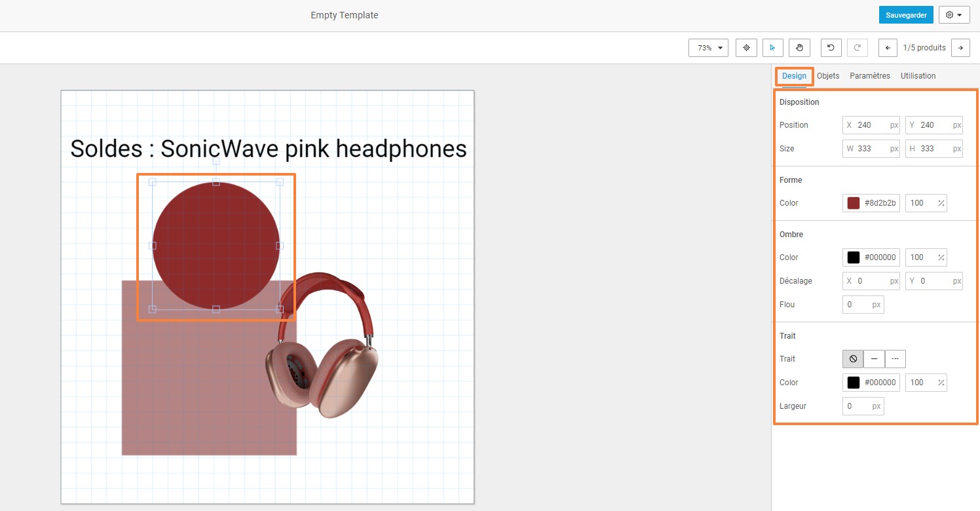The image size is (980, 511).
Task: Redo the last undone action
Action: click(857, 48)
